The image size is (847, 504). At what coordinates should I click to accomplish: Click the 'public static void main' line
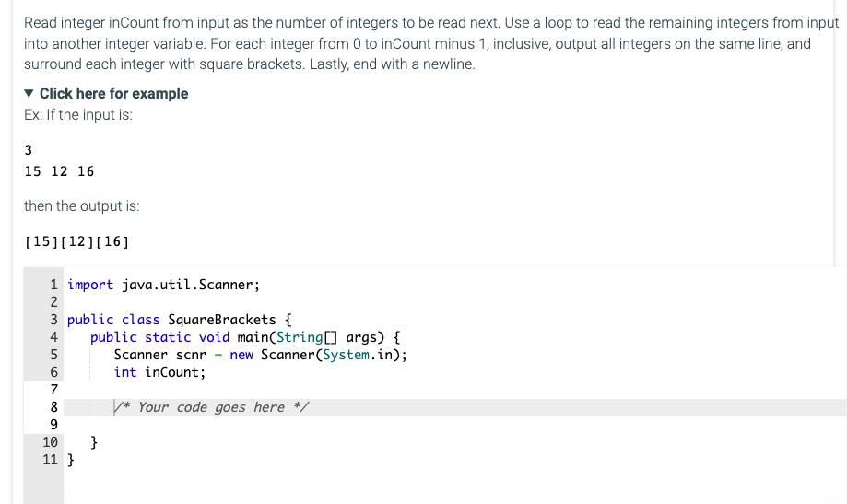coord(245,337)
